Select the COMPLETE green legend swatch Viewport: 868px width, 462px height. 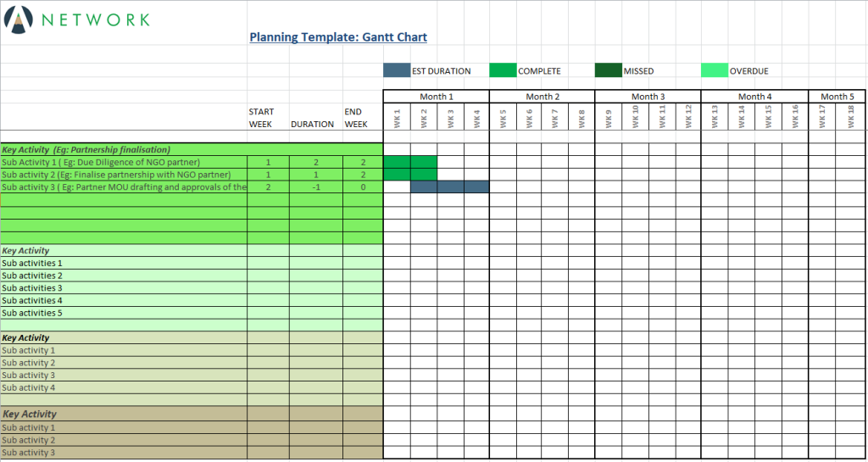click(502, 71)
